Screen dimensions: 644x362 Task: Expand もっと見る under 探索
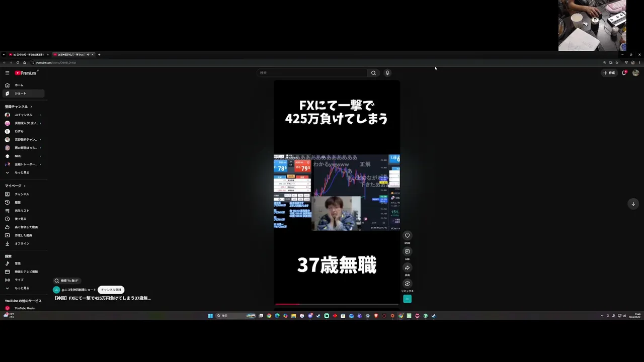23,288
